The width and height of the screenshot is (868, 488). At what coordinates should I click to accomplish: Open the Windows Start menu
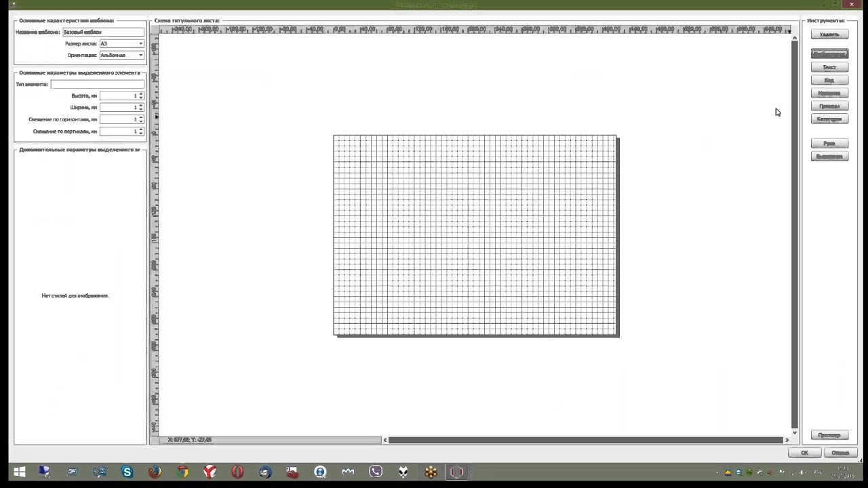(x=19, y=472)
